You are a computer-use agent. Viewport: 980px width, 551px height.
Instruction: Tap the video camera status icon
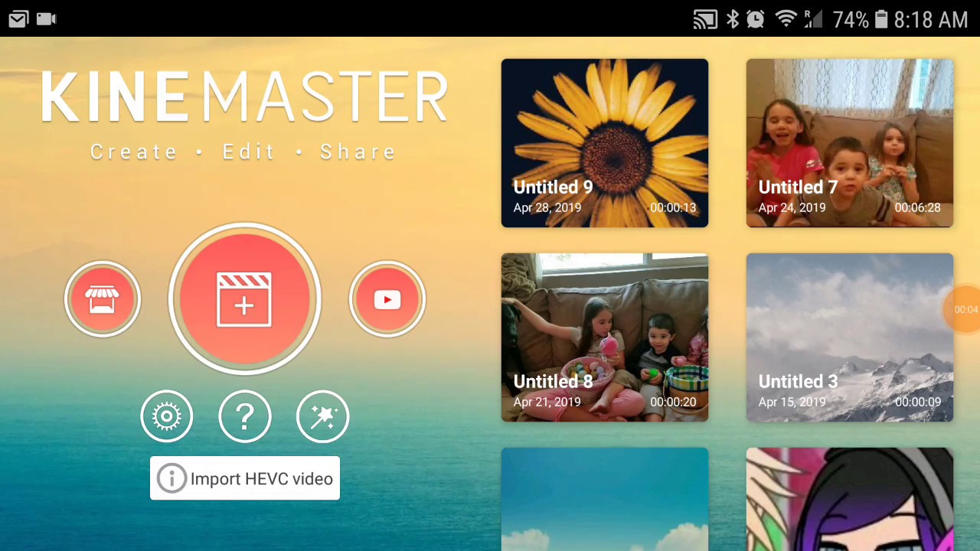click(x=47, y=19)
